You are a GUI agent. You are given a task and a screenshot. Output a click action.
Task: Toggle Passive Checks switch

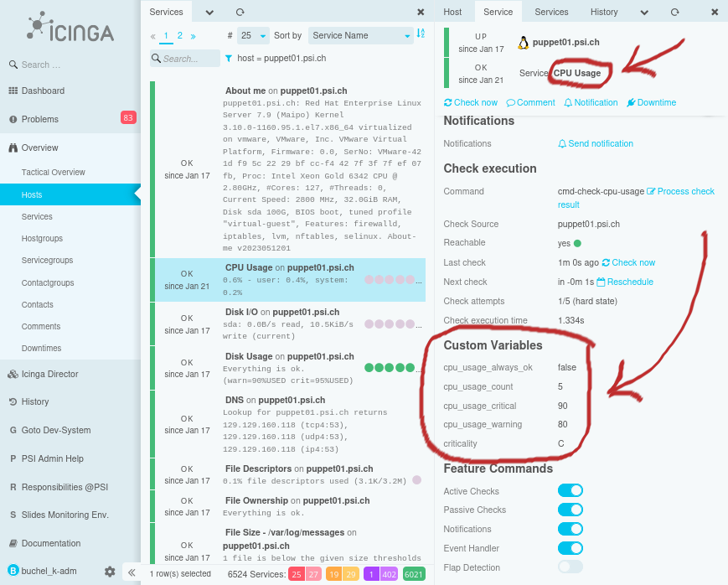point(571,510)
